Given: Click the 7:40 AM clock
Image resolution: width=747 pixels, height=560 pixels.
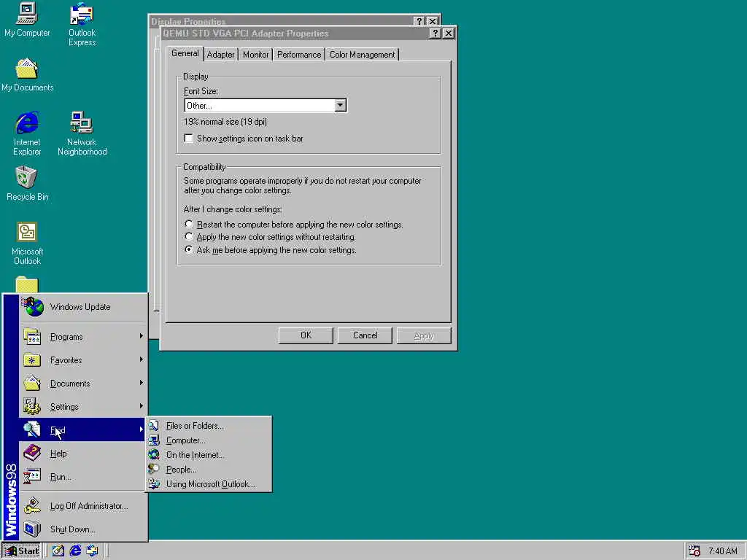Looking at the screenshot, I should tap(723, 551).
